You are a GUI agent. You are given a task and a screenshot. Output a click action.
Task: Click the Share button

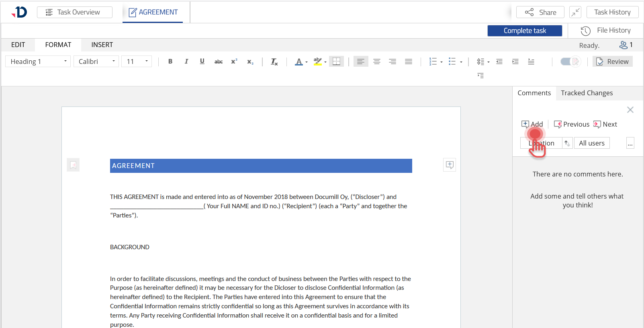(x=540, y=12)
